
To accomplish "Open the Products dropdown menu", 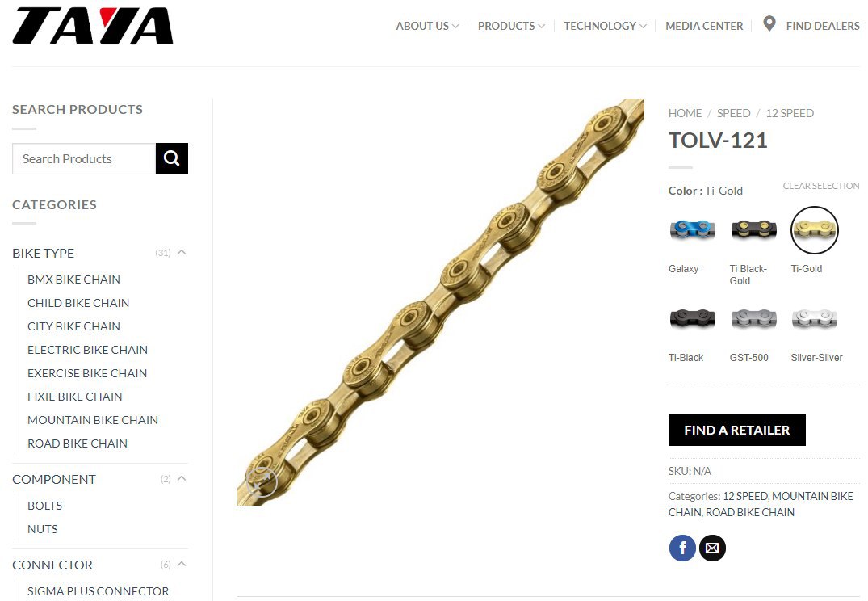I will [x=511, y=26].
